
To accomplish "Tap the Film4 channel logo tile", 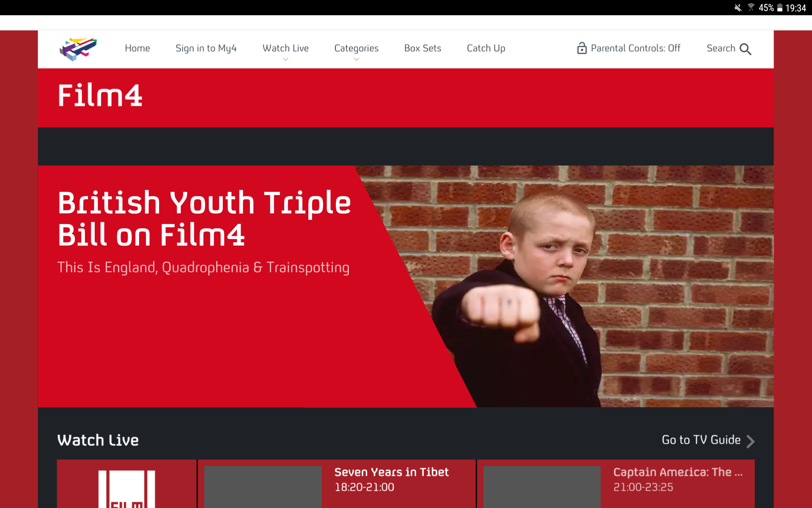I will point(127,484).
